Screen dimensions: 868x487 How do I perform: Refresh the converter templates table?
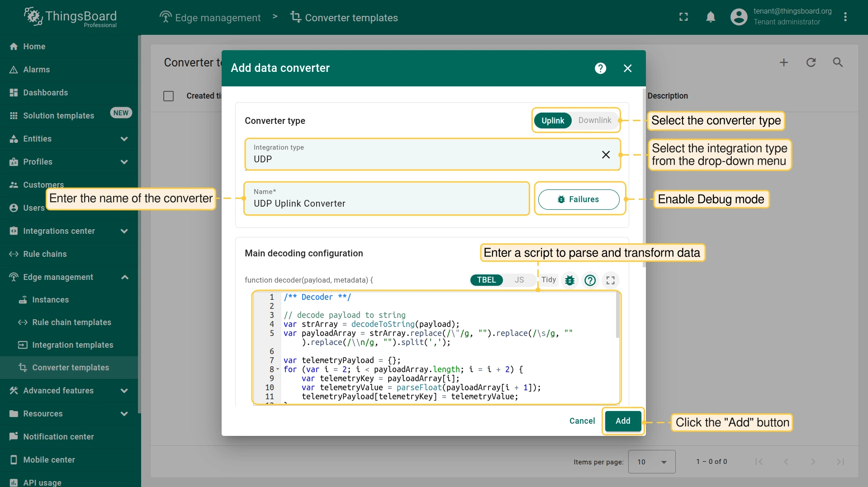[811, 62]
